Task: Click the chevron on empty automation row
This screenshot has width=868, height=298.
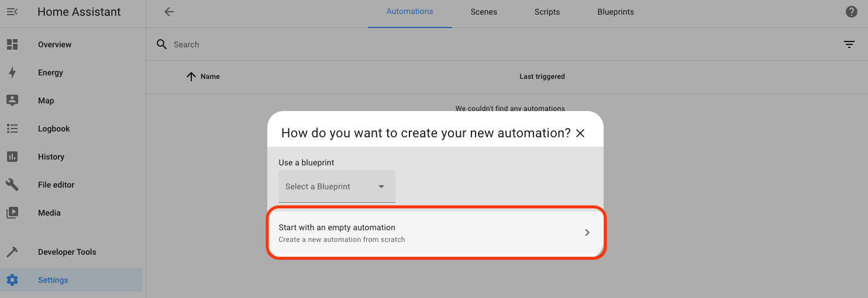Action: [587, 233]
